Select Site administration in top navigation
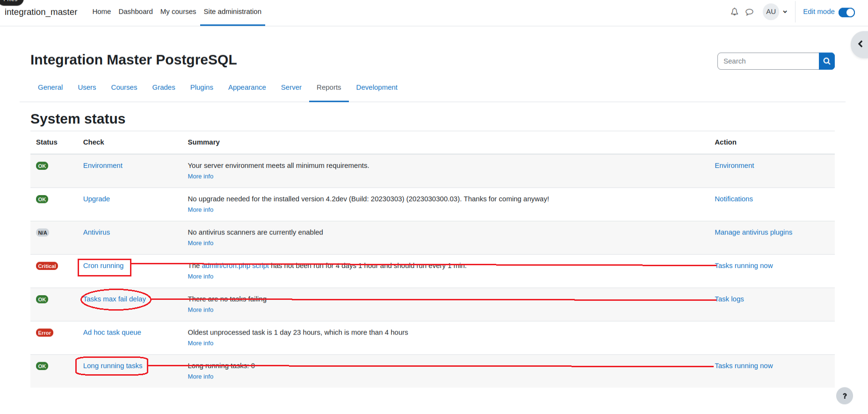Screen dimensions: 868x414 click(232, 12)
